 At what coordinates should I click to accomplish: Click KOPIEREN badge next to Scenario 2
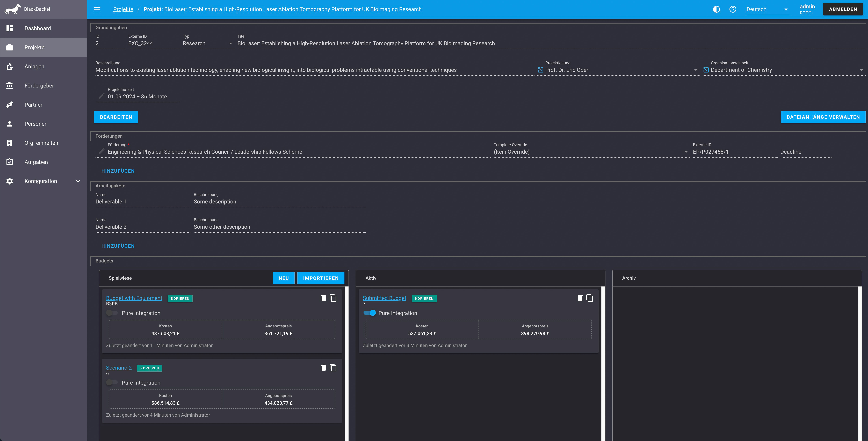click(150, 368)
